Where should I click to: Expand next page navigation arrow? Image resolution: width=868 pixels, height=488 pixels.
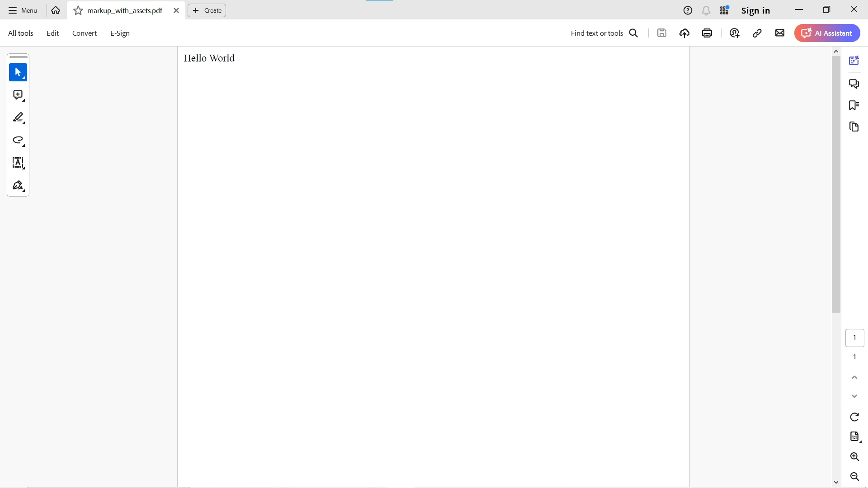[855, 396]
